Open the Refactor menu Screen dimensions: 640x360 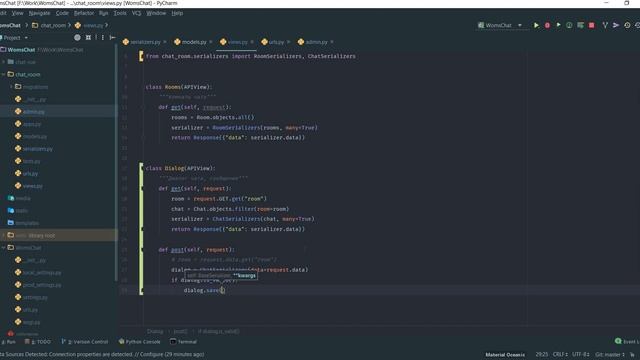[x=84, y=13]
